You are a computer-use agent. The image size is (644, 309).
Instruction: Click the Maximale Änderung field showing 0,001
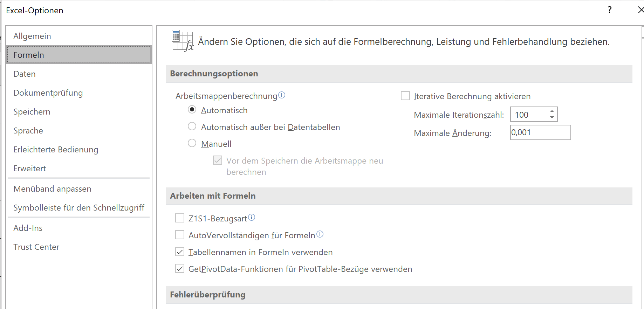point(540,132)
